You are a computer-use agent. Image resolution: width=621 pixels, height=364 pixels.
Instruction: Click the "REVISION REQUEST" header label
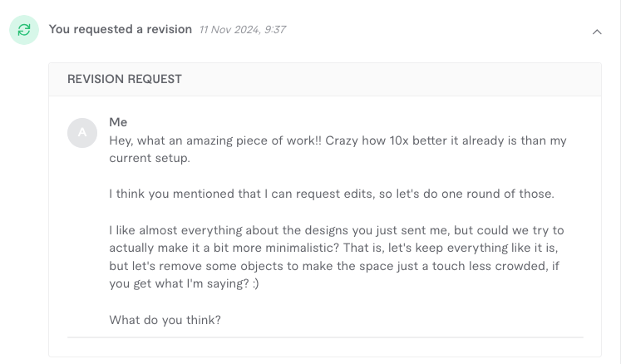tap(125, 79)
